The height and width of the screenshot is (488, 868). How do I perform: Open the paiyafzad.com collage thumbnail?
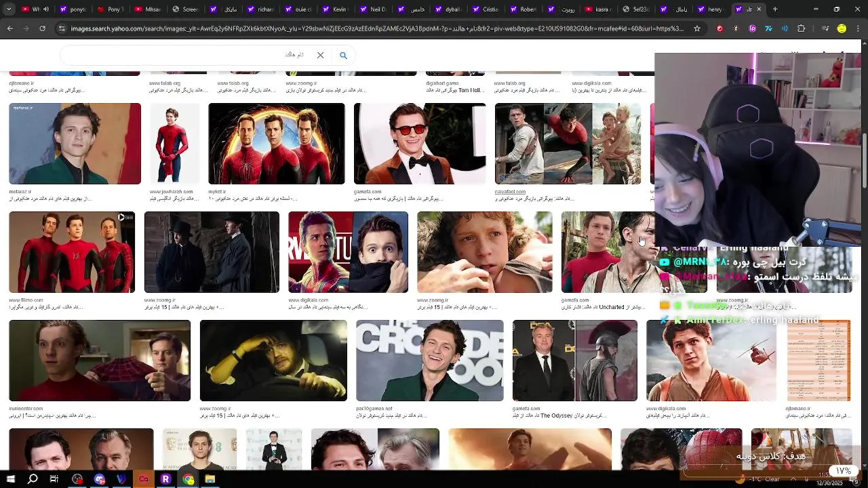568,144
